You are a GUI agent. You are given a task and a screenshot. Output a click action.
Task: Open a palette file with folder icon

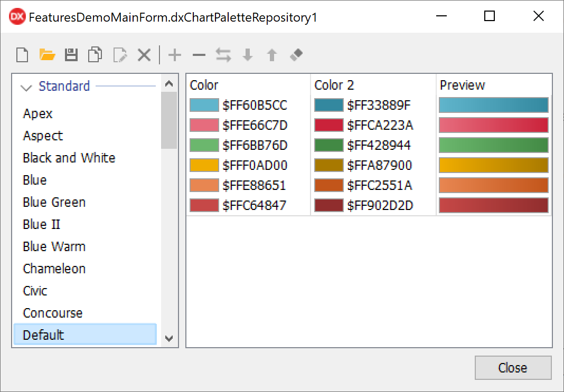(47, 55)
